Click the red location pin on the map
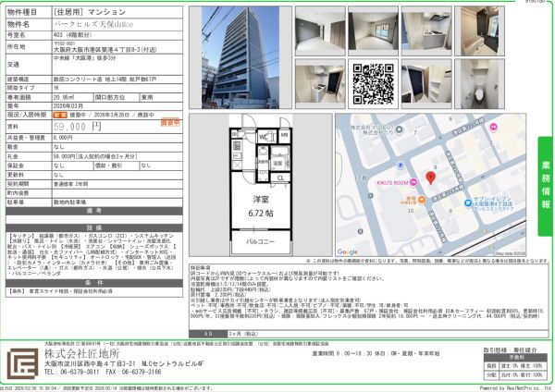 click(x=430, y=178)
